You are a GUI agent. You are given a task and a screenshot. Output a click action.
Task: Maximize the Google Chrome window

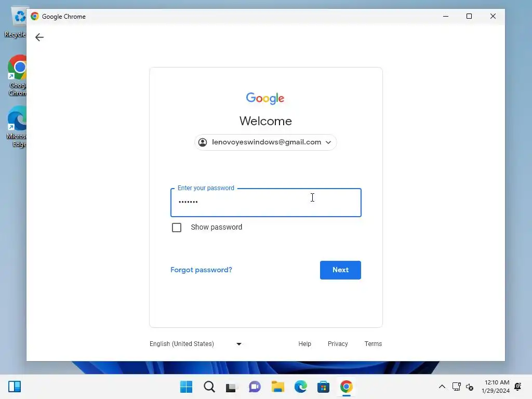469,16
